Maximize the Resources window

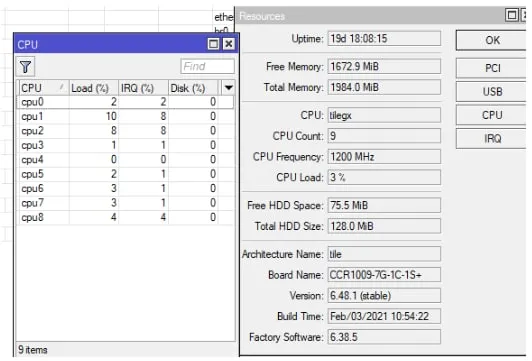point(511,15)
